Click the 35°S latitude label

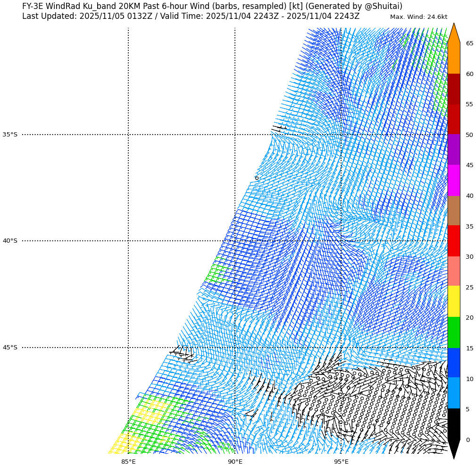(x=10, y=135)
